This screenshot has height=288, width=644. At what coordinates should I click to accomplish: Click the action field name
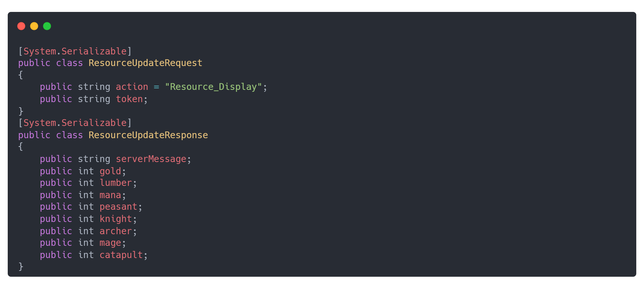(132, 87)
